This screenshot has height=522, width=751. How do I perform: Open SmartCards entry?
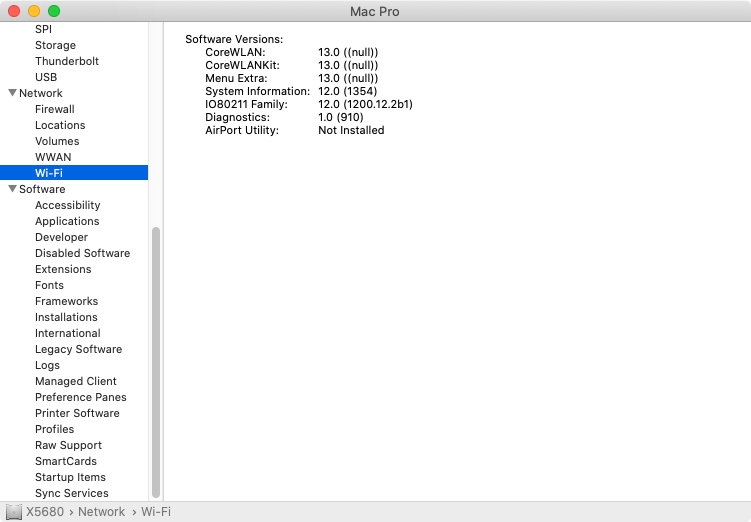coord(66,461)
